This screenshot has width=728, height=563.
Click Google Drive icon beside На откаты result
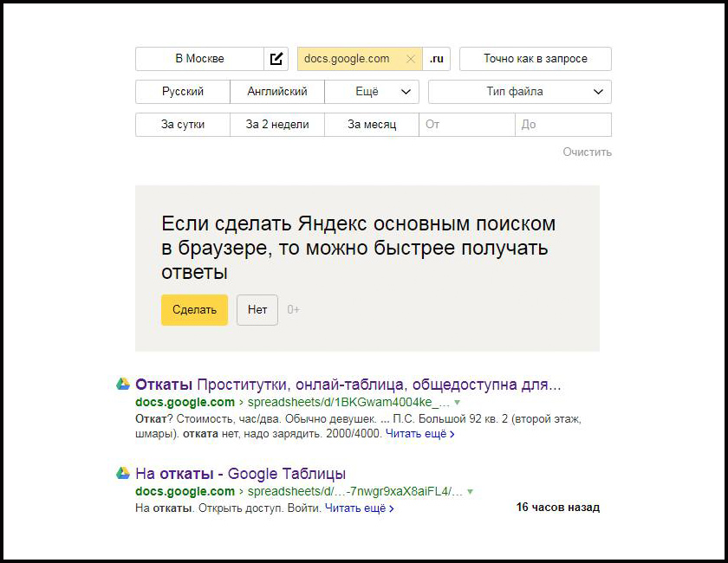pos(124,474)
